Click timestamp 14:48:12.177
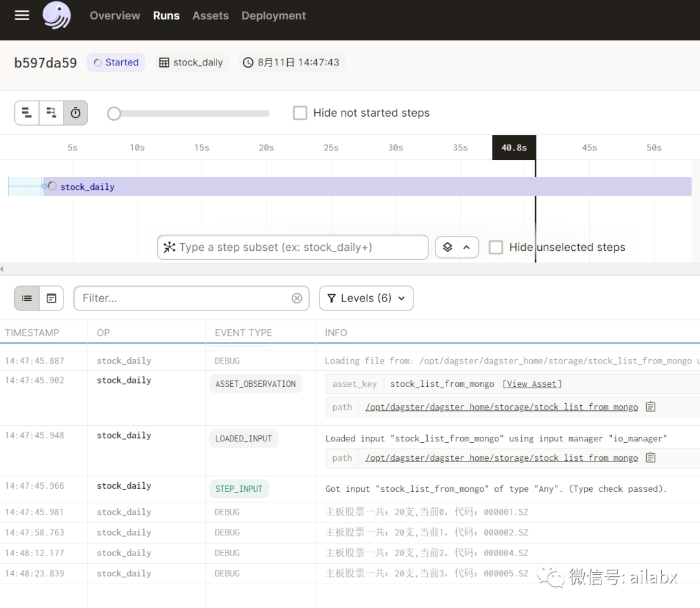This screenshot has height=608, width=700. click(x=34, y=553)
